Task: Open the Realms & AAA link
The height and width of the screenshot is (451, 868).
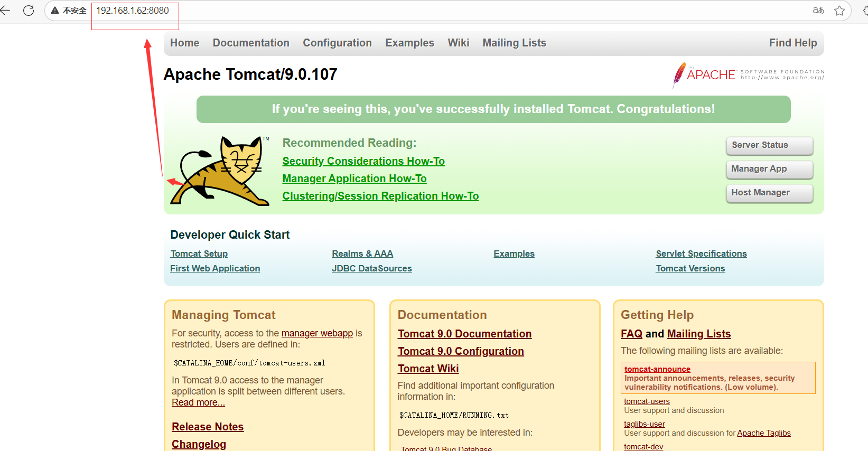Action: coord(362,253)
